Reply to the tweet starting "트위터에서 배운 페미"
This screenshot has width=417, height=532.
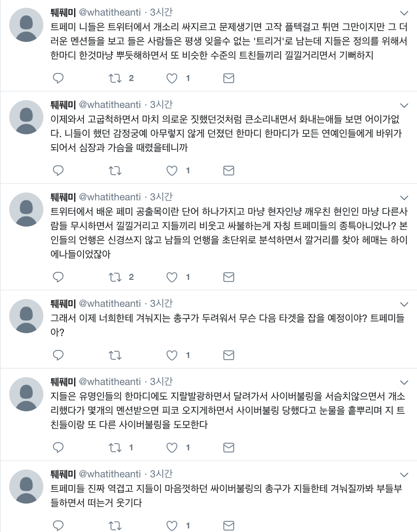point(58,277)
